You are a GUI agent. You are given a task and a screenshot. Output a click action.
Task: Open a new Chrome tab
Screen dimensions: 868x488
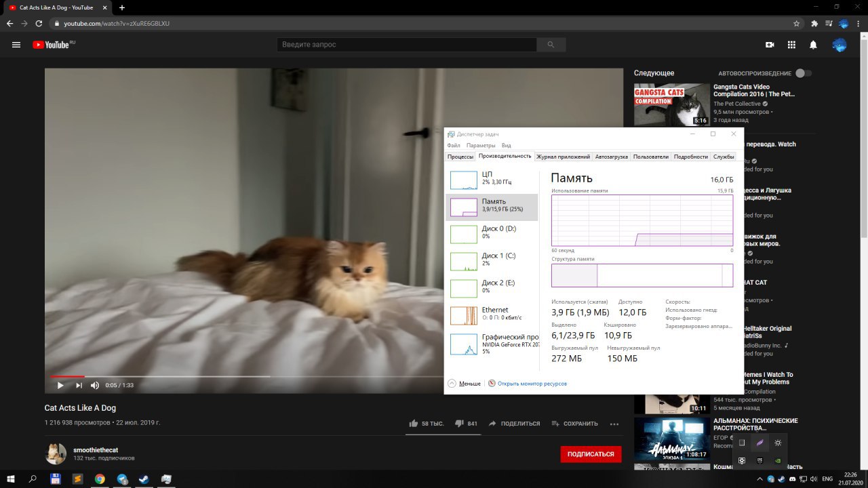[x=122, y=7]
